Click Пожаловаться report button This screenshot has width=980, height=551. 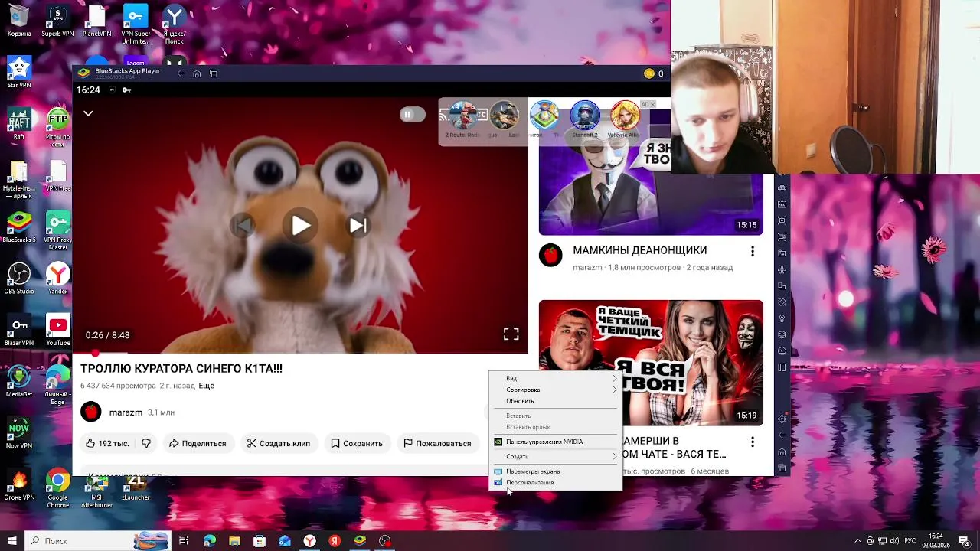437,443
